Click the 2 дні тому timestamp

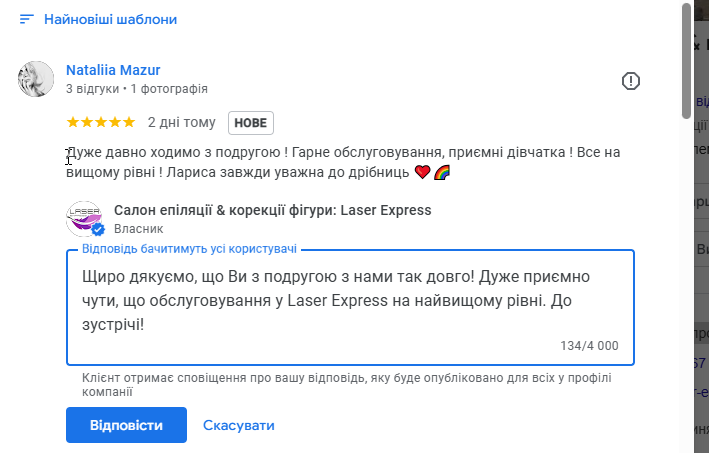(181, 122)
